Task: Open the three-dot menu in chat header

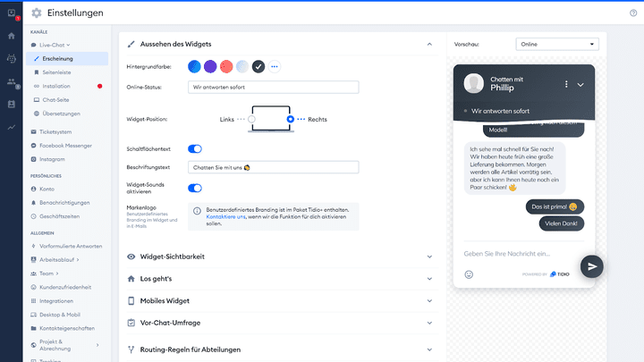Action: [566, 84]
